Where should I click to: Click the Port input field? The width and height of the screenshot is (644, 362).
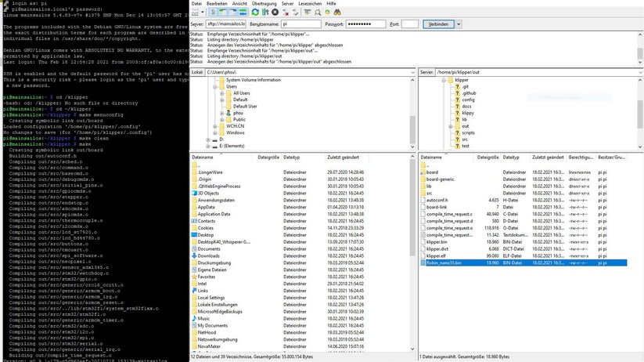409,24
